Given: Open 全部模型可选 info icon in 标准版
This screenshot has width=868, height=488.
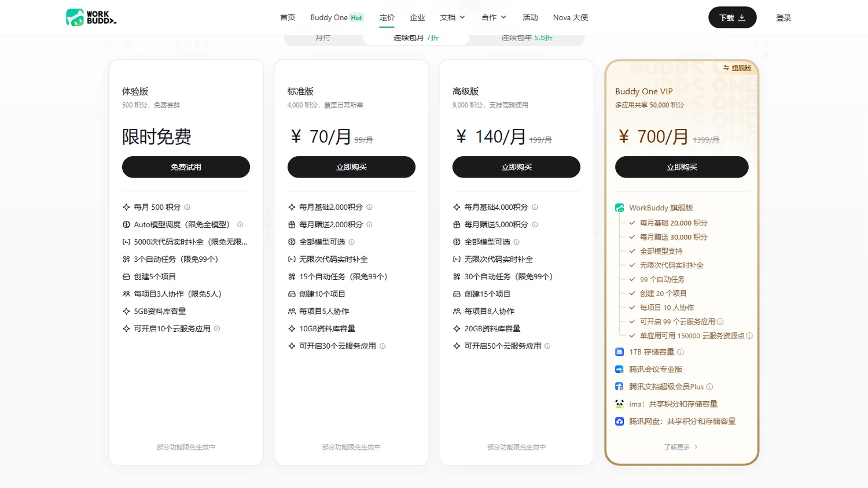Looking at the screenshot, I should [351, 242].
